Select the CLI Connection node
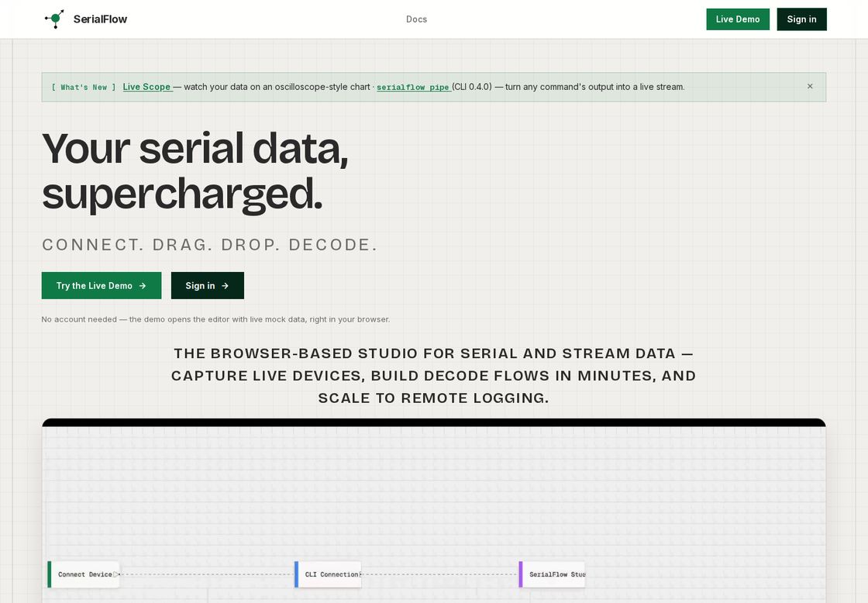 click(328, 574)
